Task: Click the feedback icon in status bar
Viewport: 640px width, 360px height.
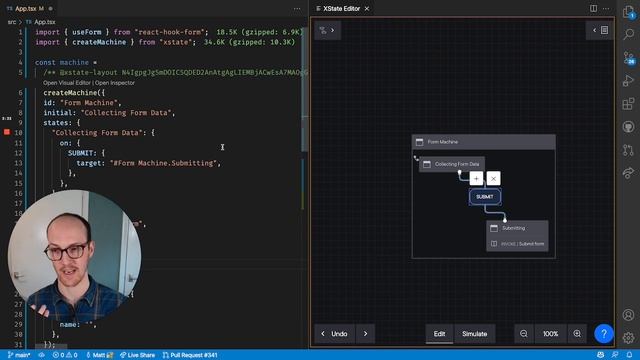Action: (x=615, y=355)
